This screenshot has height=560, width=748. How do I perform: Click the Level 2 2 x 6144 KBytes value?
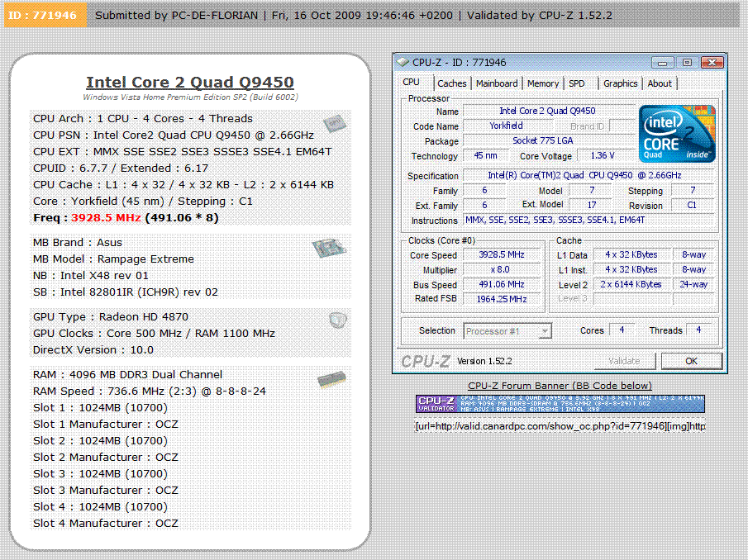(x=631, y=284)
